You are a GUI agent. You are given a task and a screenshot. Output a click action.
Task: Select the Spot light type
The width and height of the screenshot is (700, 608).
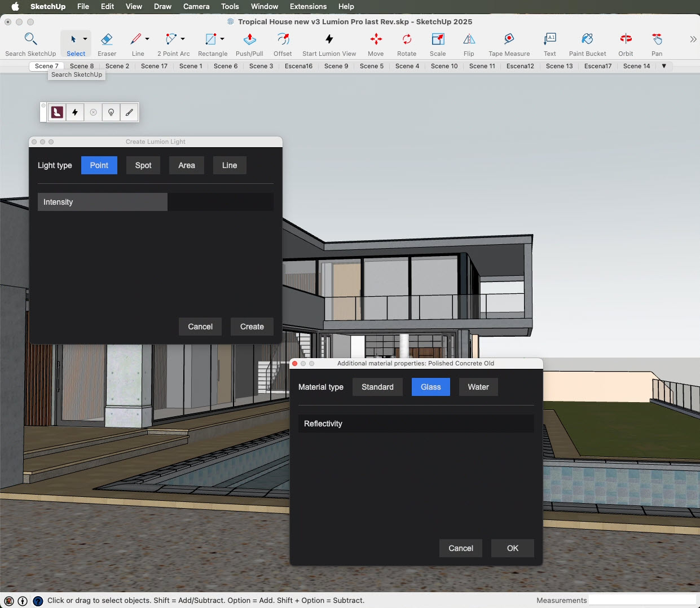click(x=143, y=165)
